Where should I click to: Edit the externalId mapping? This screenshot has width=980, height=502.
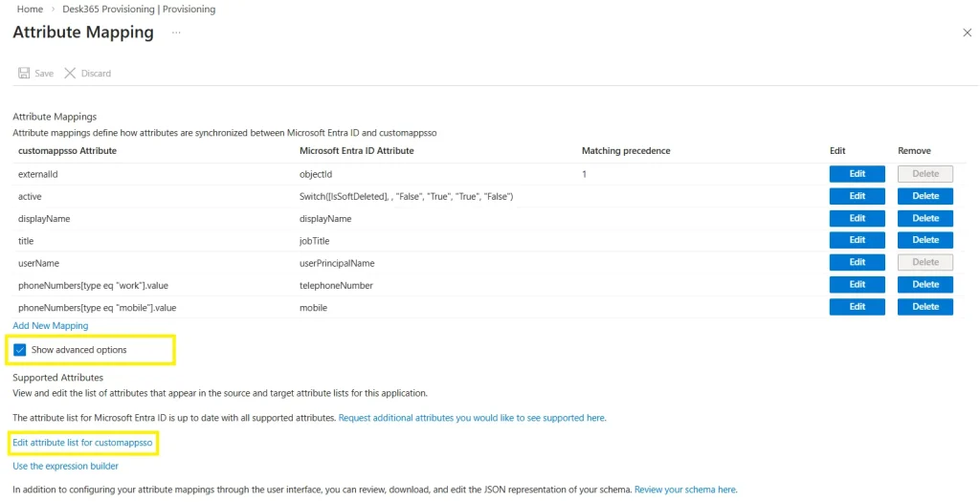point(857,174)
